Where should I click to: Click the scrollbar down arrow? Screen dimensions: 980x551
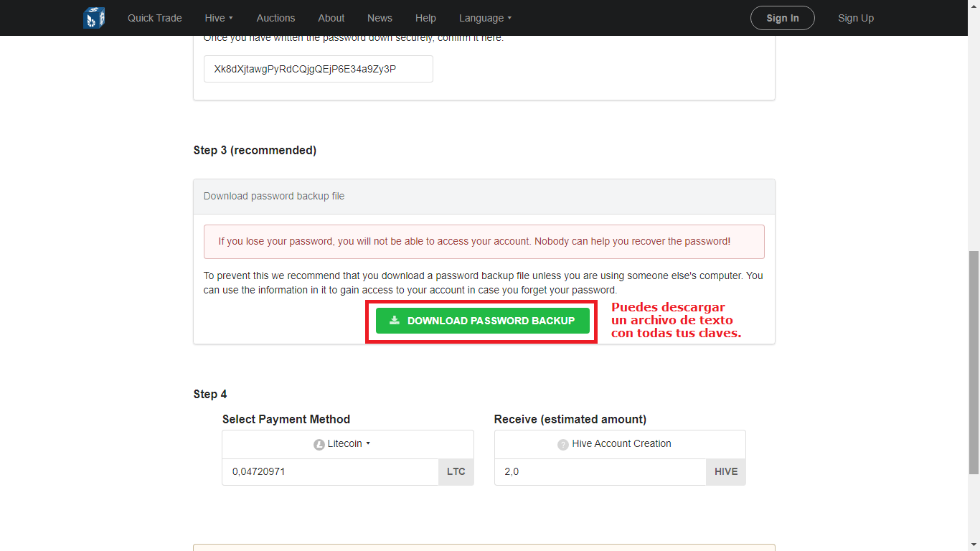tap(974, 545)
